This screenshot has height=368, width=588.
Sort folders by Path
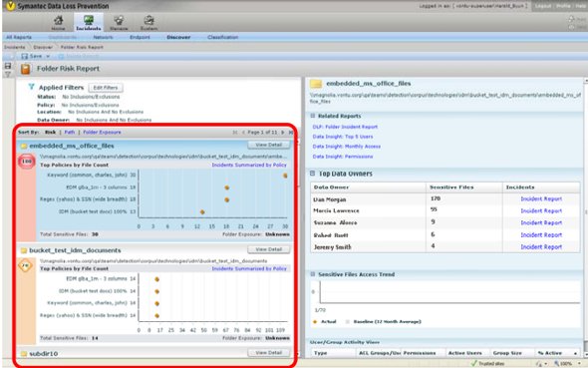point(70,133)
